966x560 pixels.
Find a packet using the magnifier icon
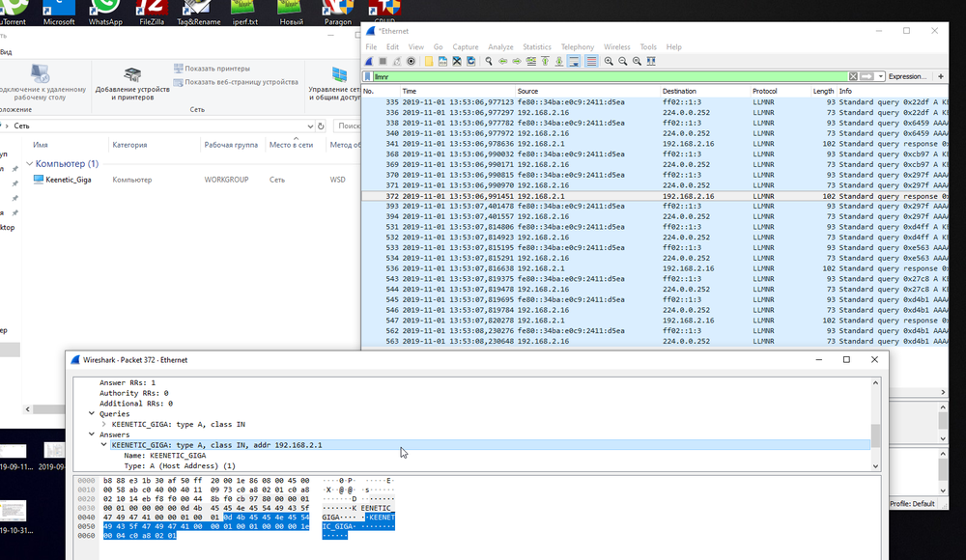pyautogui.click(x=489, y=61)
